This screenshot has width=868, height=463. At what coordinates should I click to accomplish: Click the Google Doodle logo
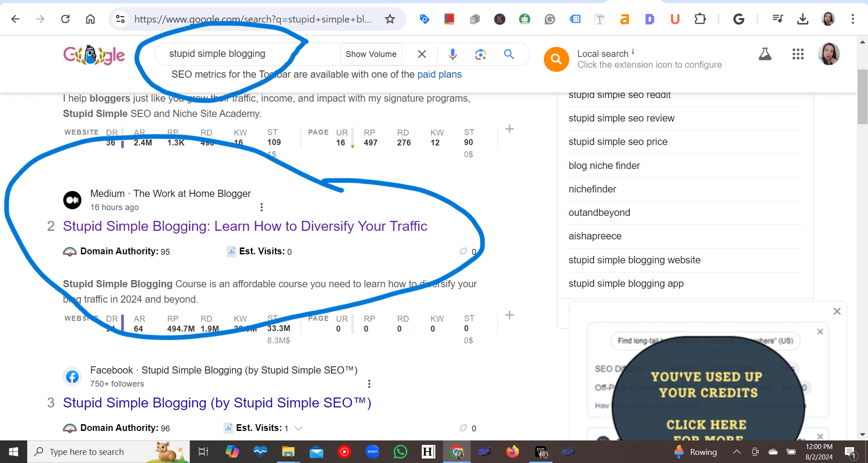tap(94, 55)
